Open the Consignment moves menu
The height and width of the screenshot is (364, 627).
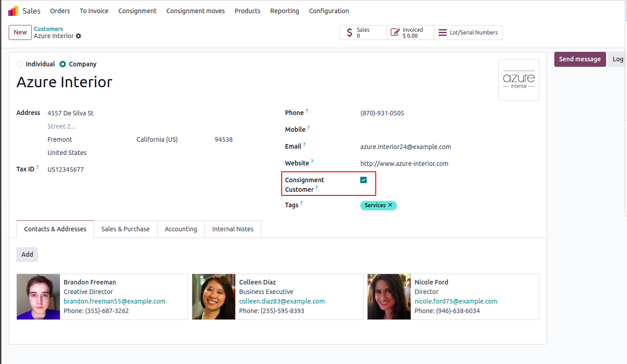click(196, 11)
